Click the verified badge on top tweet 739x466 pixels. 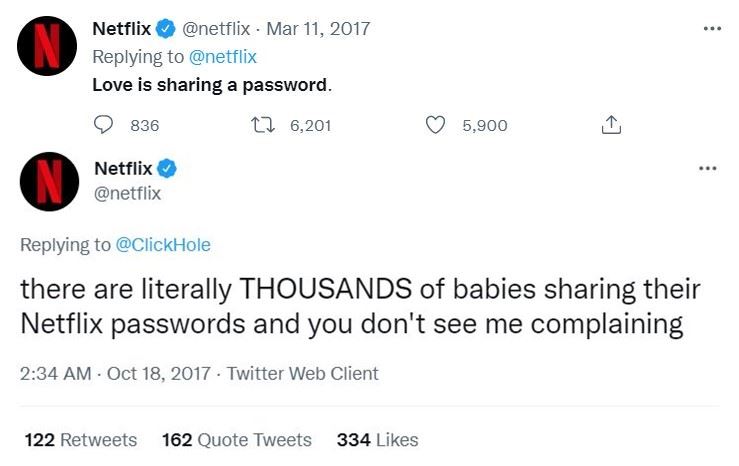(x=168, y=29)
